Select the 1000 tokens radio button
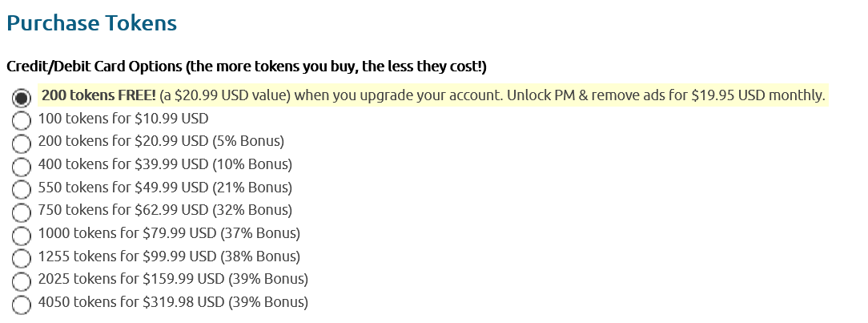Screen dimensions: 868x323 [22, 236]
